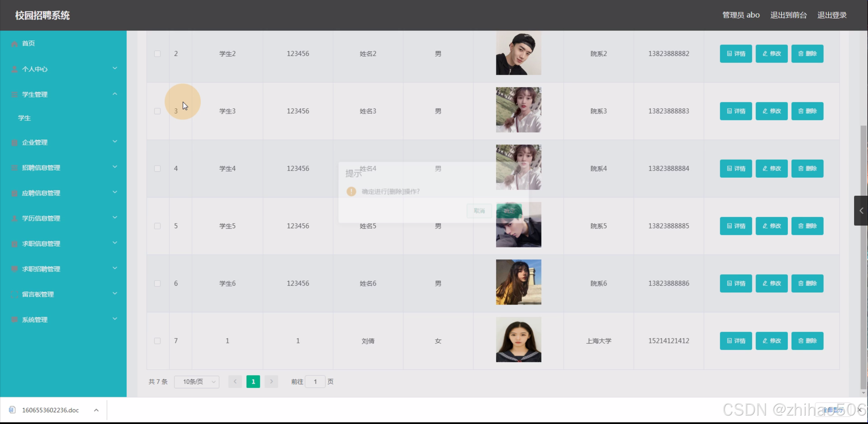Click the 删除 trash button for 学生5

coord(807,226)
